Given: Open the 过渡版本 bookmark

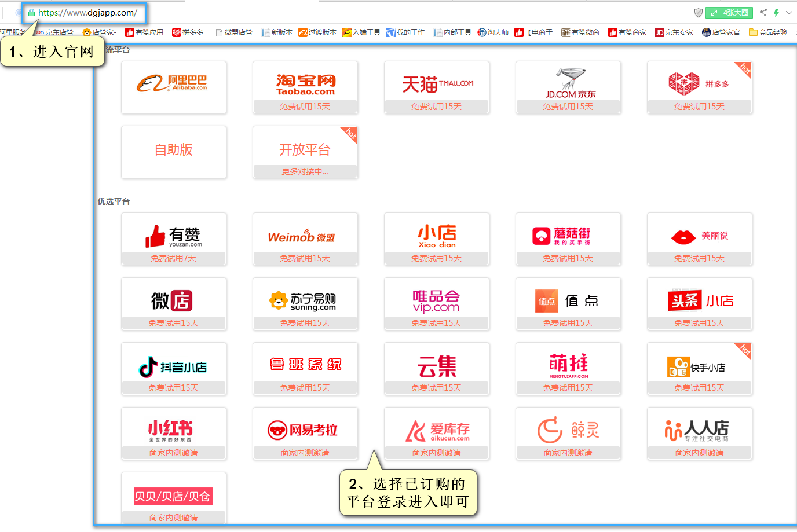Looking at the screenshot, I should [x=317, y=32].
